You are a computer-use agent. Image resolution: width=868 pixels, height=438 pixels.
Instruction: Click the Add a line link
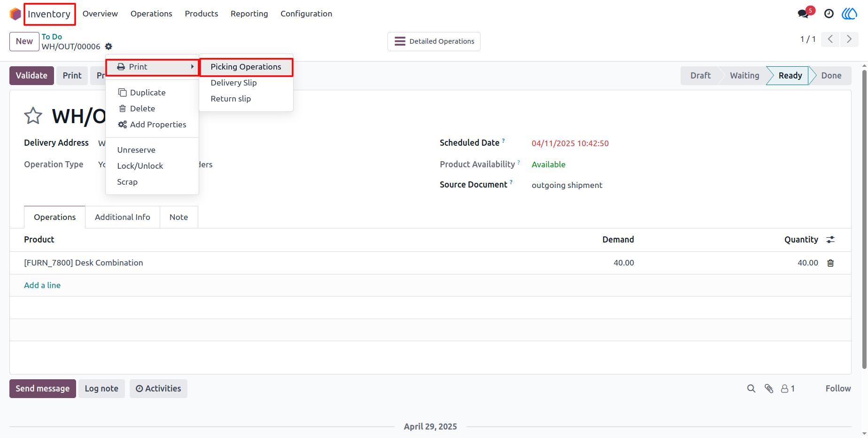coord(42,285)
